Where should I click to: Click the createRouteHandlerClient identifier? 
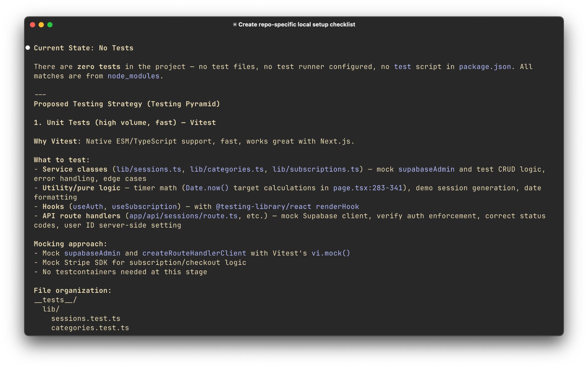point(194,253)
